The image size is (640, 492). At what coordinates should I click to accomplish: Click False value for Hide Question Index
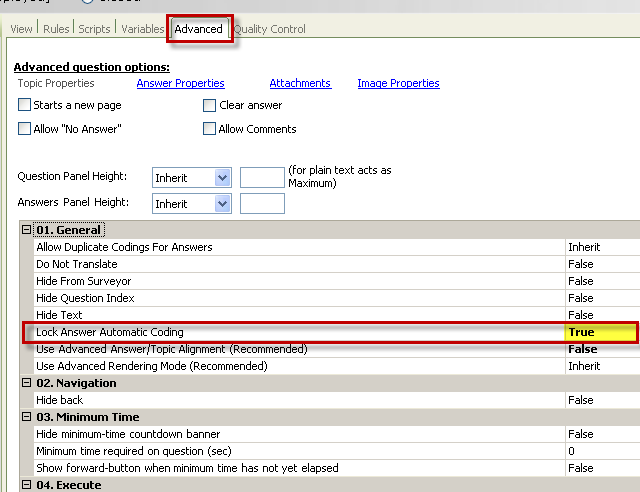point(603,298)
